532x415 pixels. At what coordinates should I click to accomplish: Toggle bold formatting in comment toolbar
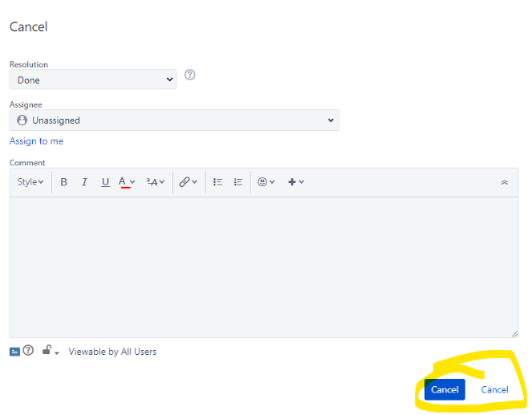click(x=63, y=182)
